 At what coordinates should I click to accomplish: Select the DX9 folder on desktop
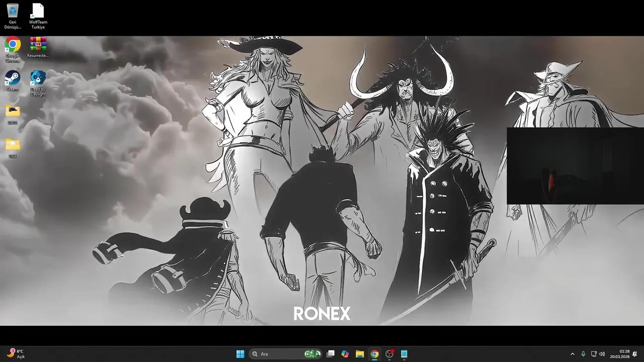click(13, 148)
